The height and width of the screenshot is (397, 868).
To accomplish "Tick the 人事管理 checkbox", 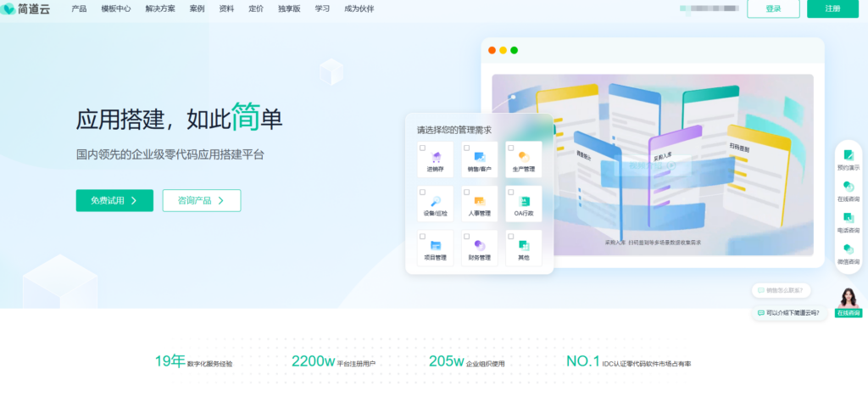I will click(467, 192).
